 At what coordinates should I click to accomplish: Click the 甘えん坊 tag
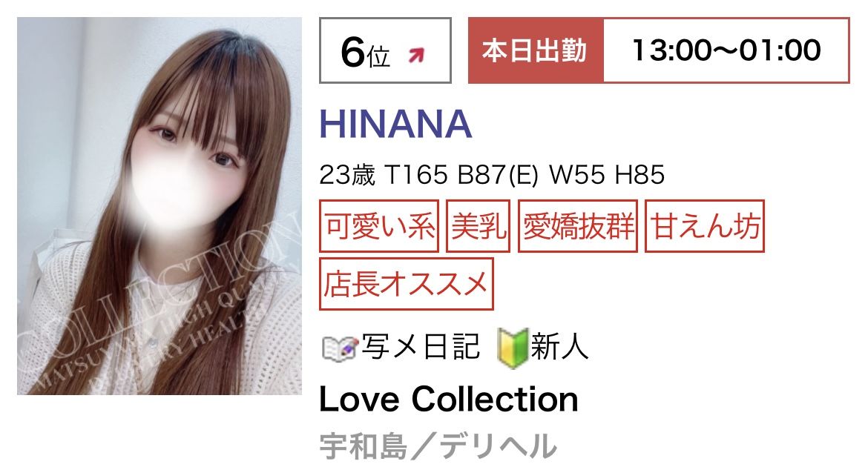click(705, 226)
